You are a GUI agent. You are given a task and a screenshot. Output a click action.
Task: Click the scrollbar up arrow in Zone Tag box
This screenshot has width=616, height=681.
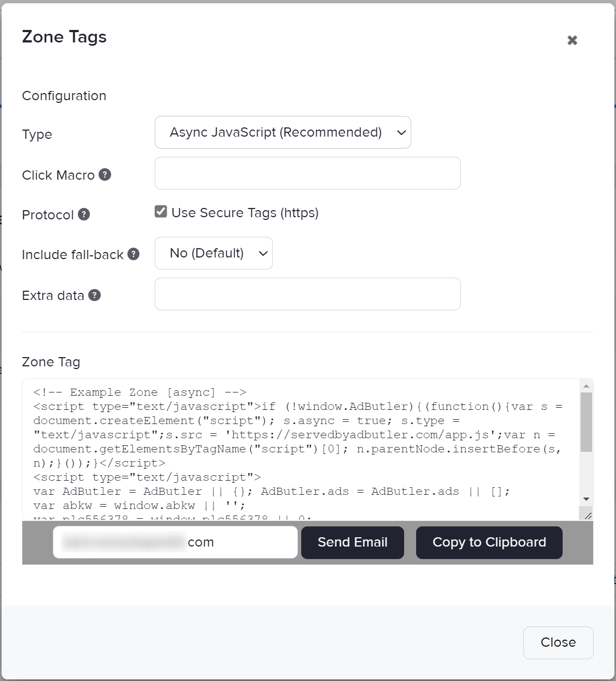(x=586, y=385)
